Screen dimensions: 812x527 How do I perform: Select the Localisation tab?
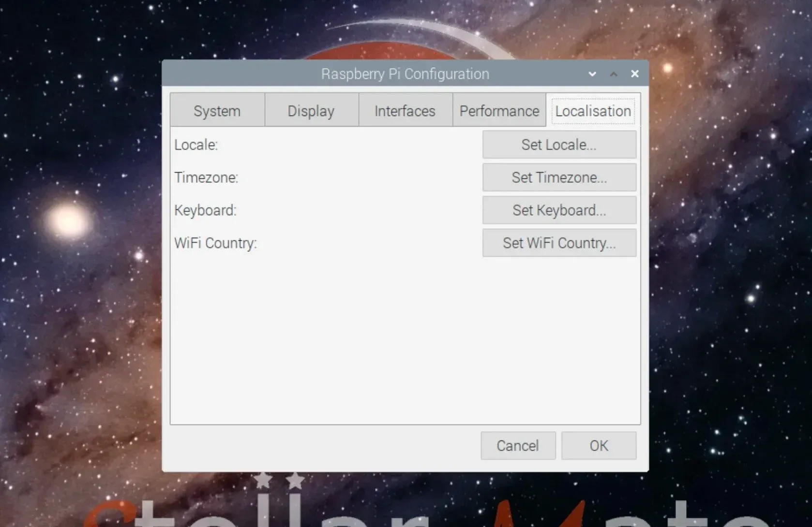pyautogui.click(x=593, y=110)
